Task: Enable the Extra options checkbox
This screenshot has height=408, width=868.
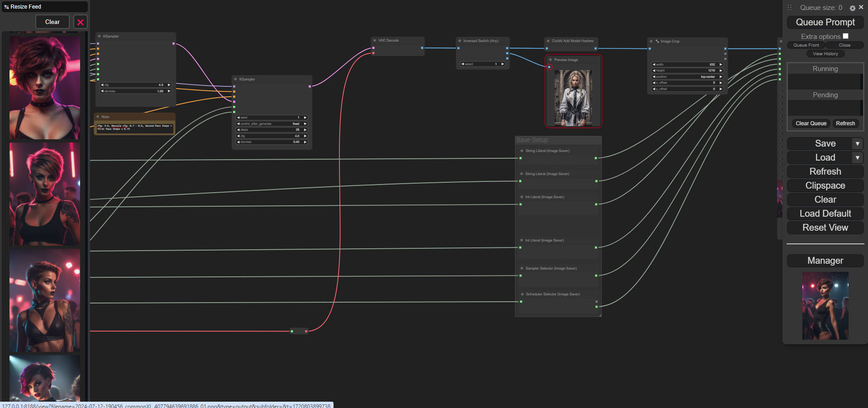Action: [845, 36]
